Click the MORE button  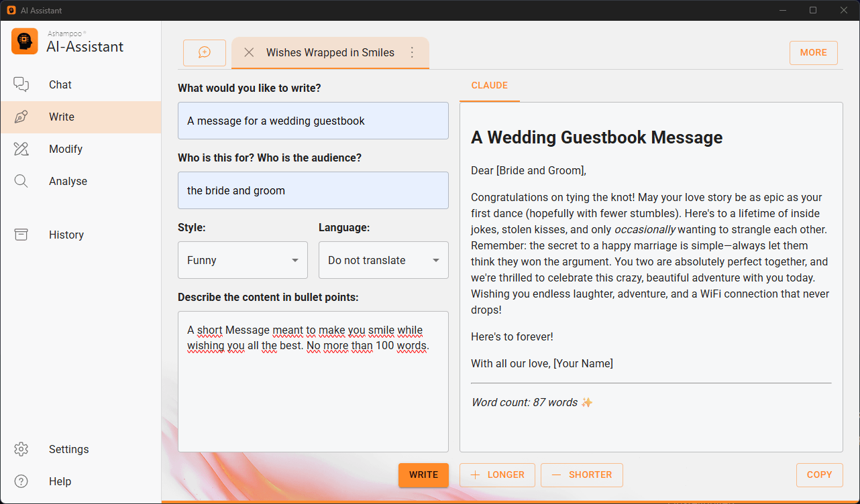click(x=814, y=53)
